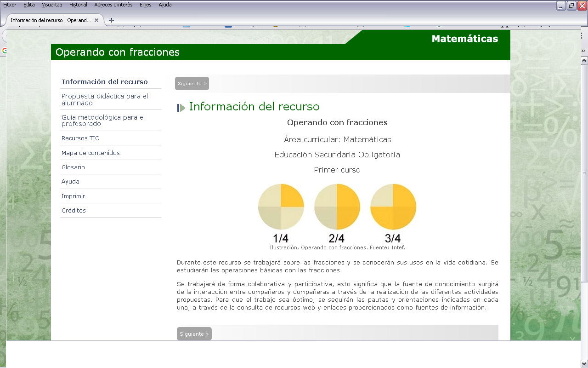
Task: Click the green arrow icon beside the heading
Action: click(181, 107)
